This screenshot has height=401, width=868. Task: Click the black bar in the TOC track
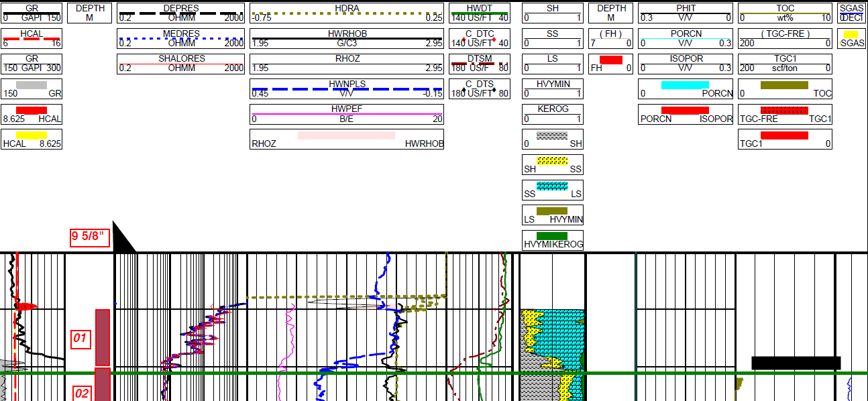(796, 363)
